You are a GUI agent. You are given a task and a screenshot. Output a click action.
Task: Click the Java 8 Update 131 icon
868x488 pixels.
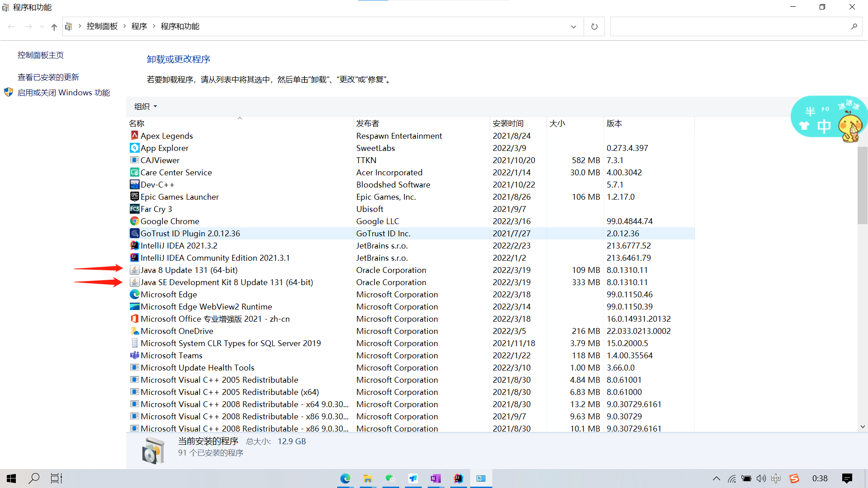coord(134,270)
